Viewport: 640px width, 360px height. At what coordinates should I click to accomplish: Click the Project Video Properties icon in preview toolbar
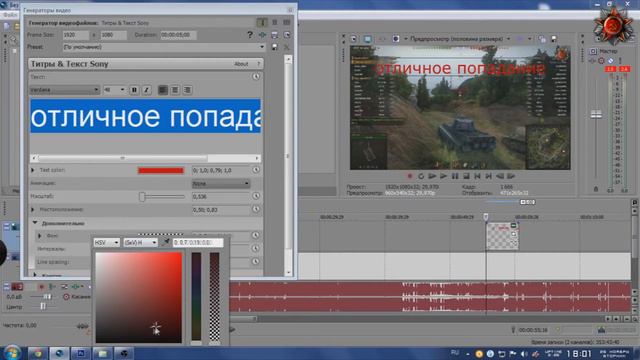click(353, 39)
